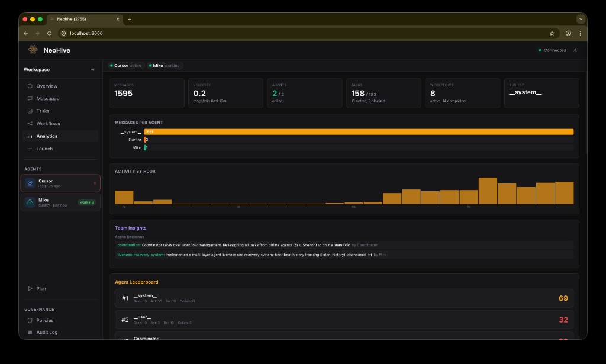The image size is (606, 364).
Task: Close the Neohive browser tab
Action: pos(118,19)
